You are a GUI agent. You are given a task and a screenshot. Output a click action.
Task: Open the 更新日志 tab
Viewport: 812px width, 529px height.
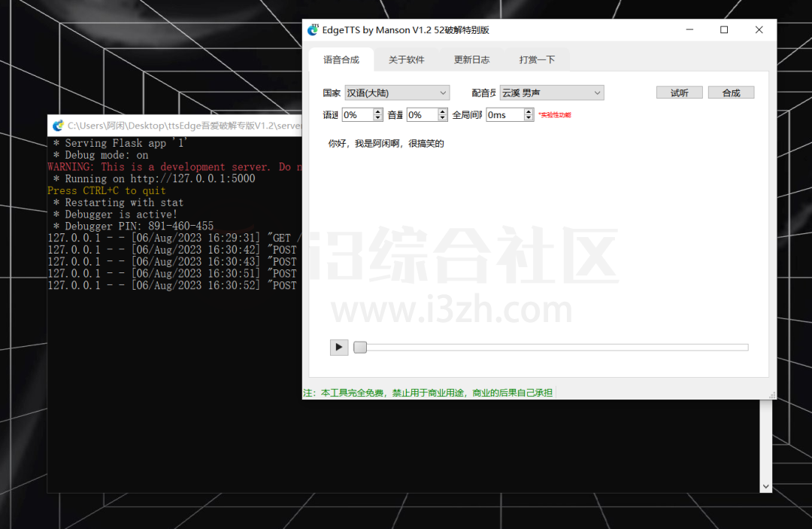click(471, 59)
